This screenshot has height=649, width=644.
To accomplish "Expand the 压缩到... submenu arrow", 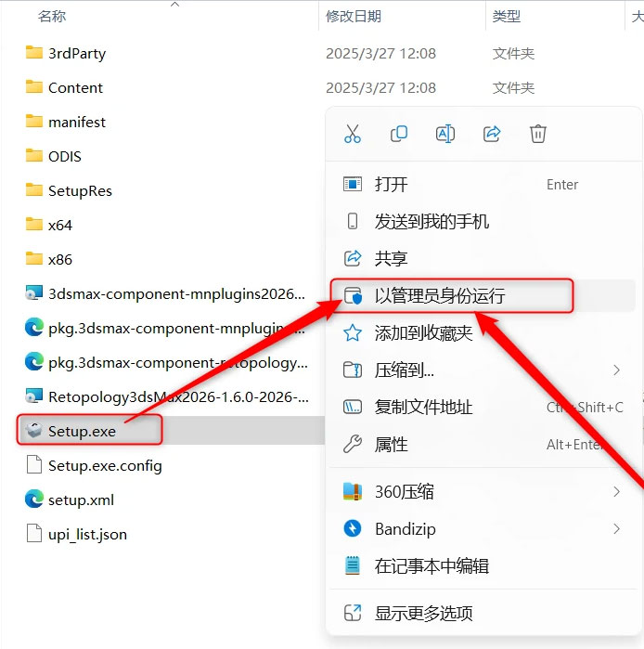I will [617, 370].
